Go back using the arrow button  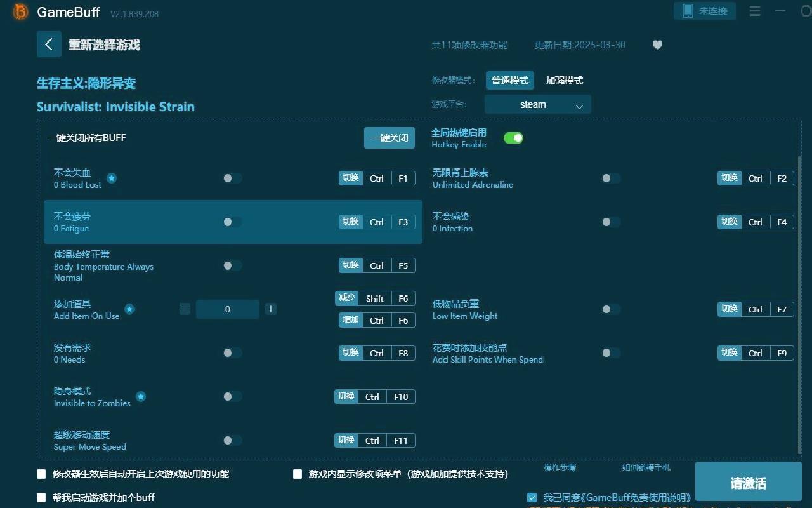coord(49,44)
